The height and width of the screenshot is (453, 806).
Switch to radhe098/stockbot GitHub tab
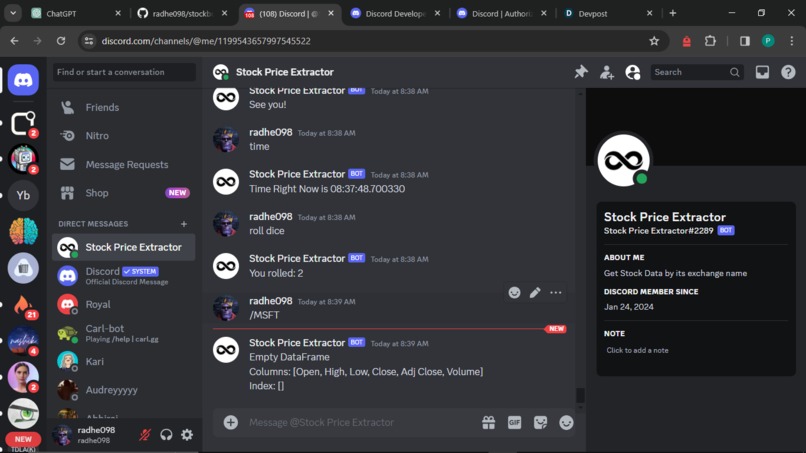click(182, 13)
